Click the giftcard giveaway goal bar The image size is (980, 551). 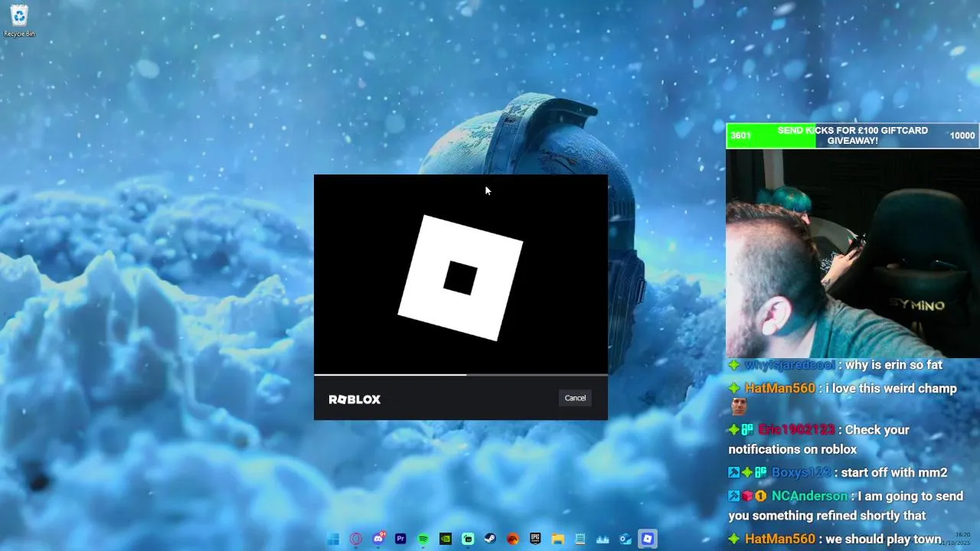pyautogui.click(x=852, y=135)
